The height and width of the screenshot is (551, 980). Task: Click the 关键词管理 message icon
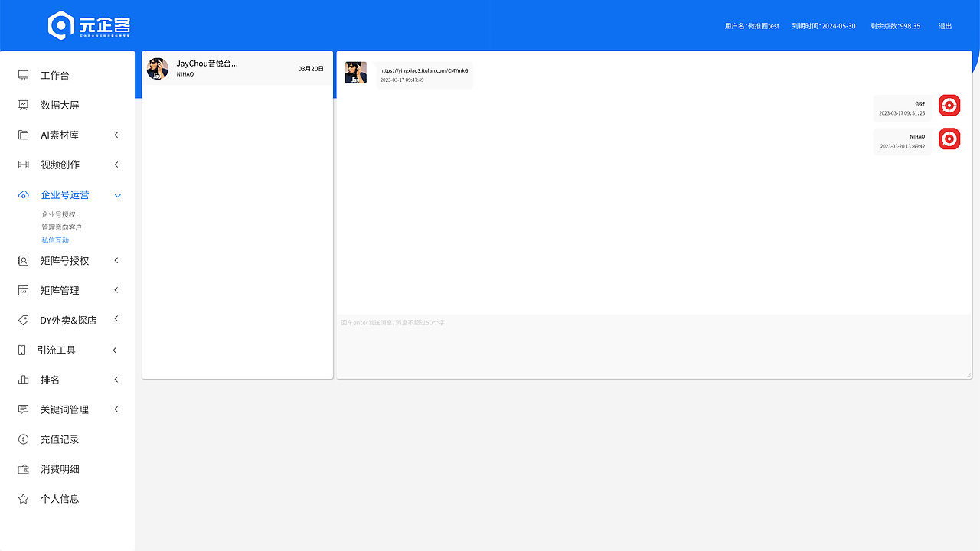[x=24, y=409]
